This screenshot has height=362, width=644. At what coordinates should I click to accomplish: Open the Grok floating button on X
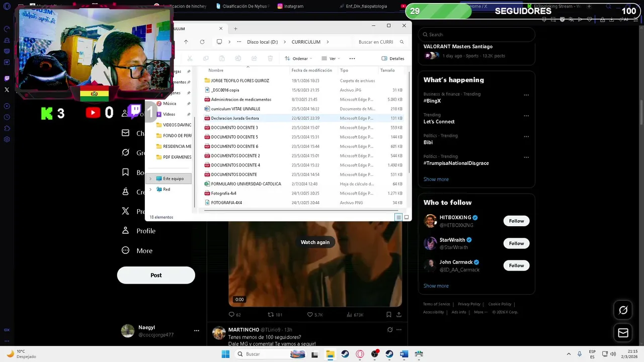623,310
